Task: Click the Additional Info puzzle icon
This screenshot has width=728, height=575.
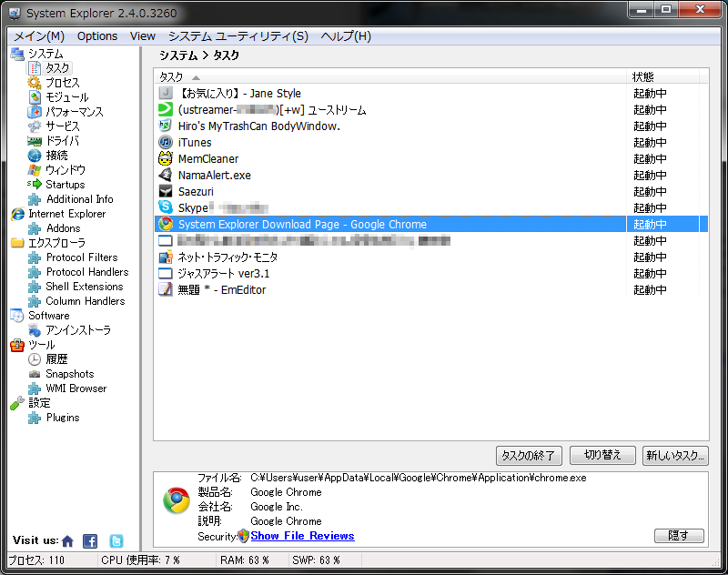Action: tap(35, 199)
